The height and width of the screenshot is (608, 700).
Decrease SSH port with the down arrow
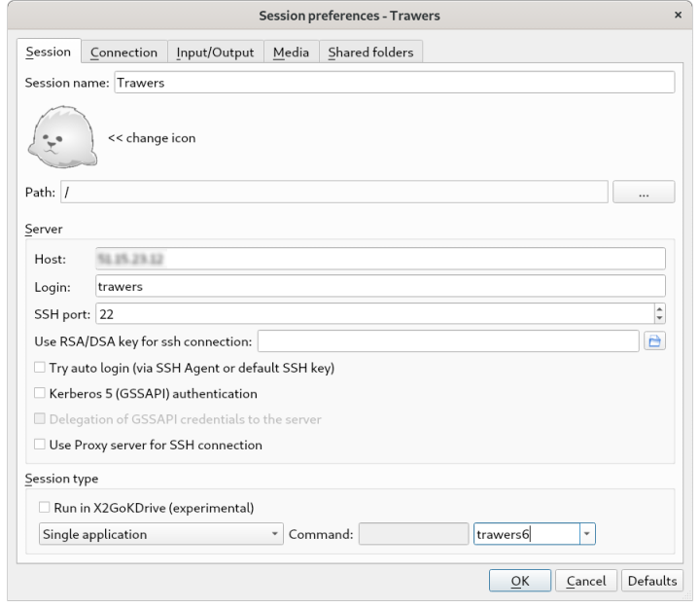point(659,318)
